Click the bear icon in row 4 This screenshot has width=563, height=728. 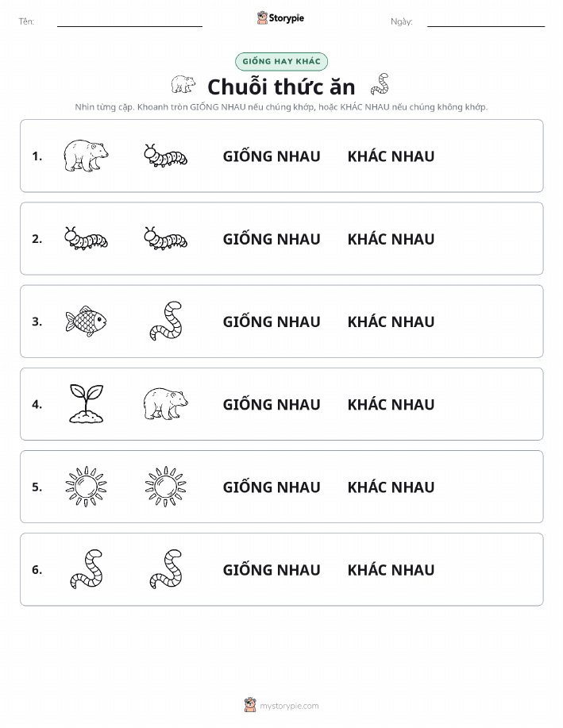click(166, 404)
